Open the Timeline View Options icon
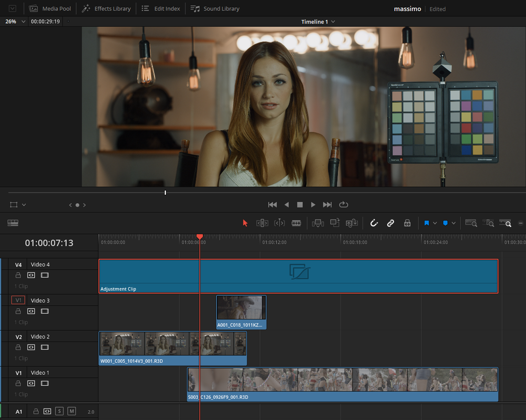Viewport: 526px width, 420px height. 13,223
